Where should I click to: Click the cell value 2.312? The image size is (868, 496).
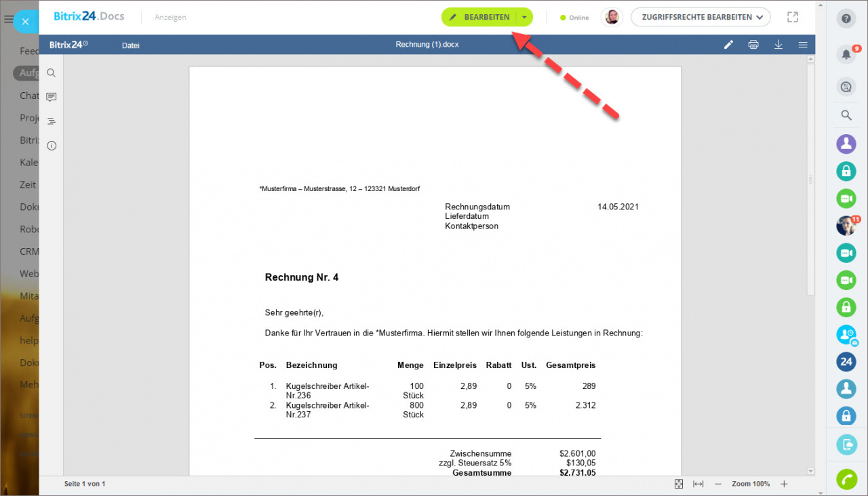click(585, 405)
